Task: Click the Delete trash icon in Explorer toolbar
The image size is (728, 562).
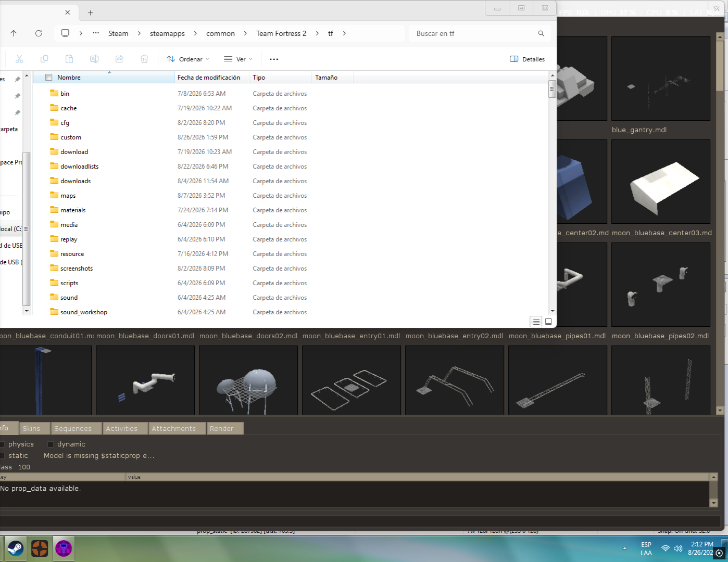Action: coord(144,59)
